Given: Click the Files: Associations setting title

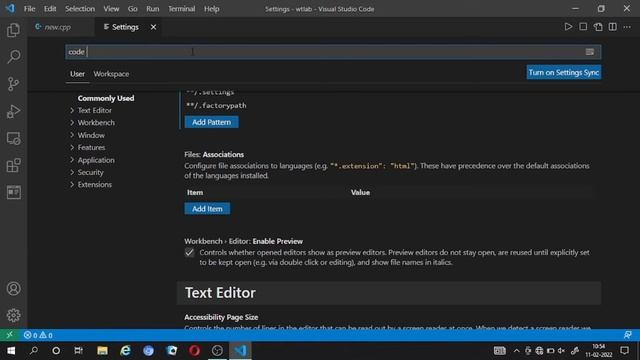Looking at the screenshot, I should [x=214, y=154].
